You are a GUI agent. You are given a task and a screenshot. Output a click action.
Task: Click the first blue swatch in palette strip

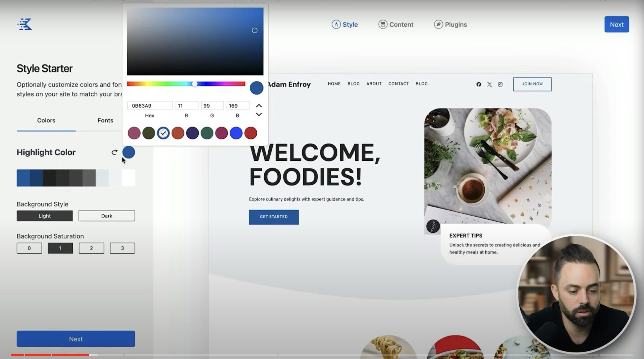[x=23, y=178]
